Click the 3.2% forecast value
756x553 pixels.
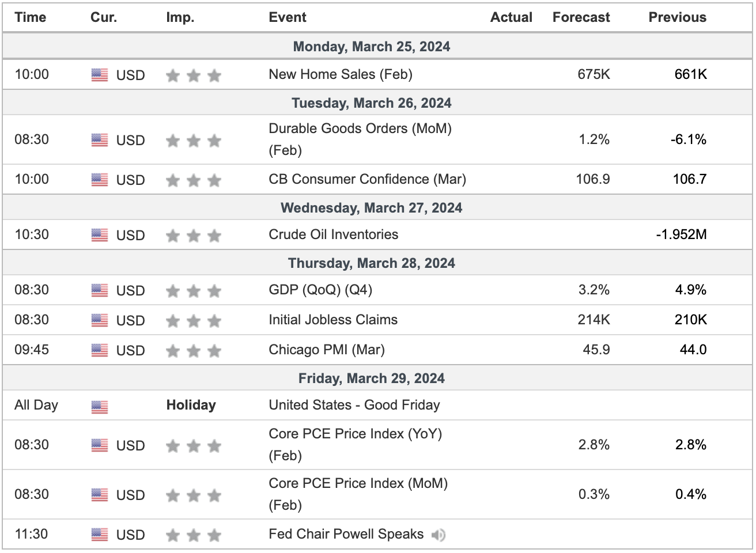594,290
